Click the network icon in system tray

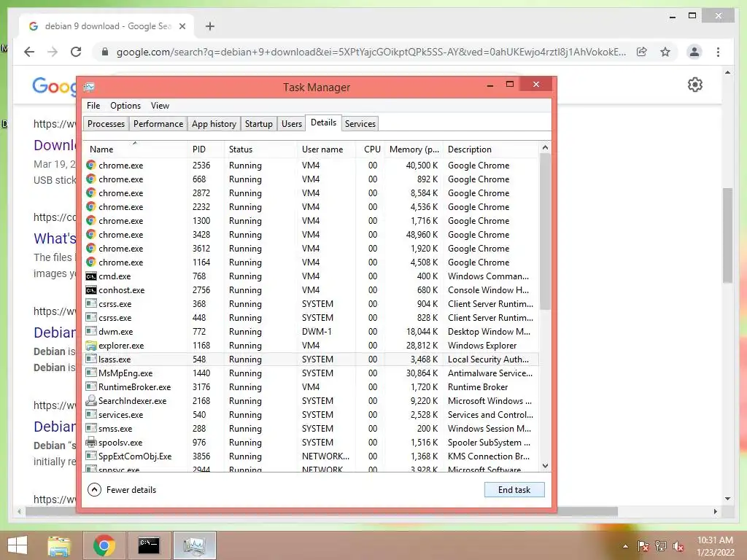[x=661, y=546]
